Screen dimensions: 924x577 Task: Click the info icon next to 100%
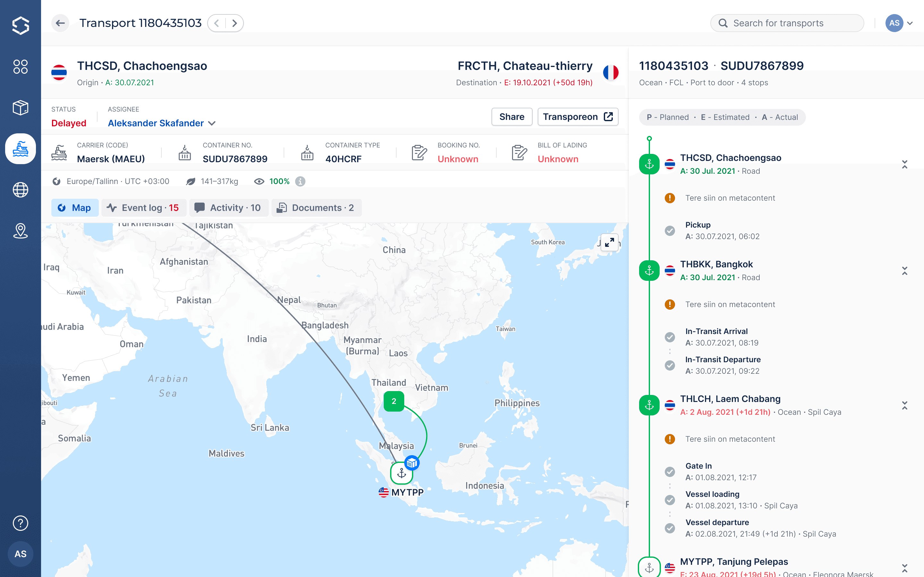point(301,181)
